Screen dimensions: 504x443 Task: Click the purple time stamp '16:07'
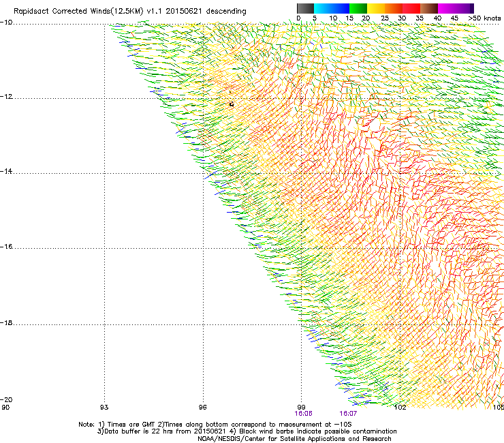tap(348, 414)
